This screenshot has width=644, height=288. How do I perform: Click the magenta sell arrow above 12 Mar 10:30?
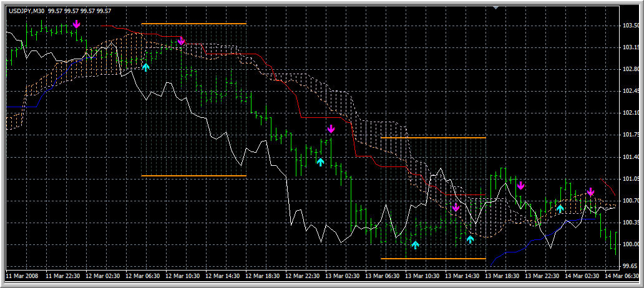pyautogui.click(x=181, y=40)
